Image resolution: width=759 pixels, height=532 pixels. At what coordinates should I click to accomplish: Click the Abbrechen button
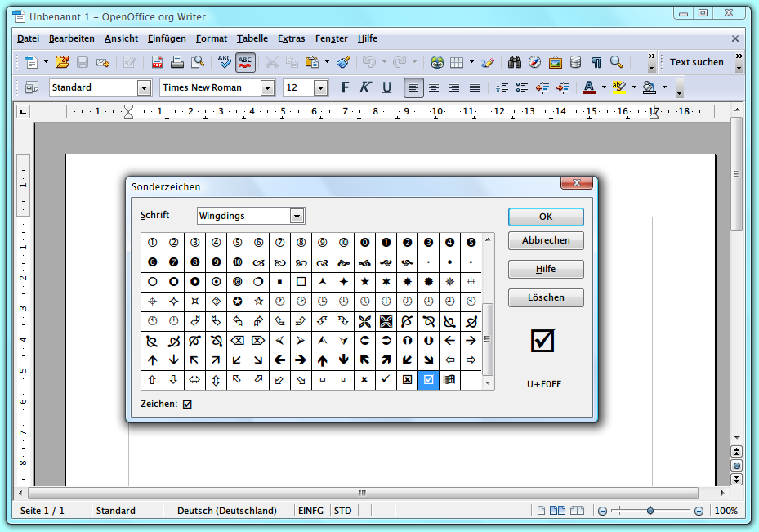click(546, 240)
